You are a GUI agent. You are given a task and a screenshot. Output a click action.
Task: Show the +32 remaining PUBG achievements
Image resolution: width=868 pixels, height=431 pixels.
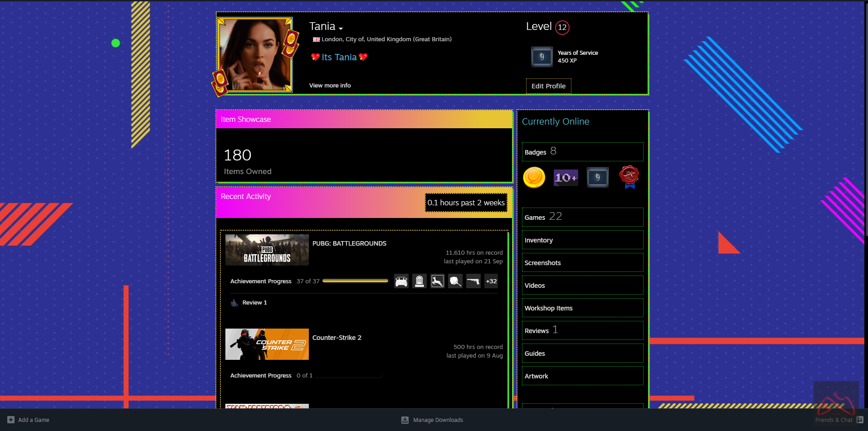tap(491, 281)
